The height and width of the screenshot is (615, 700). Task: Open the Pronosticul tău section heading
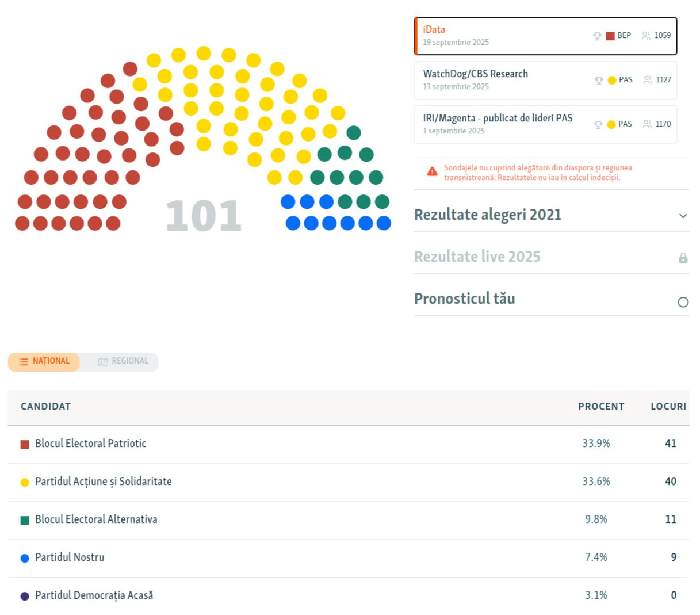click(x=465, y=299)
